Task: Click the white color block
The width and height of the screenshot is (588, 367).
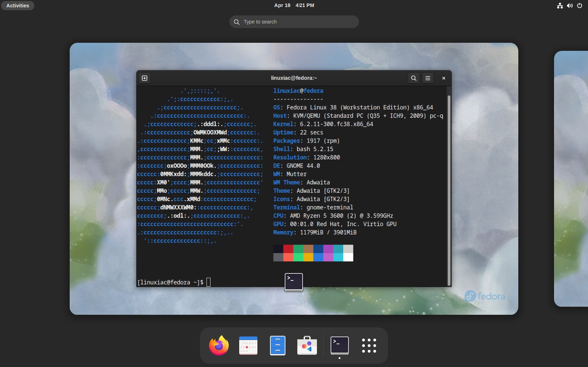Action: tap(348, 257)
